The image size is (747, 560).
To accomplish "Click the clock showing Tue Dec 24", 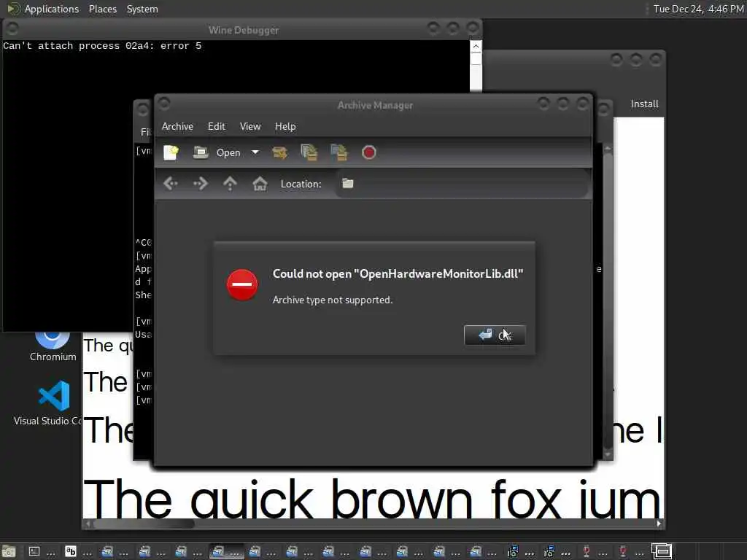I will click(x=698, y=9).
